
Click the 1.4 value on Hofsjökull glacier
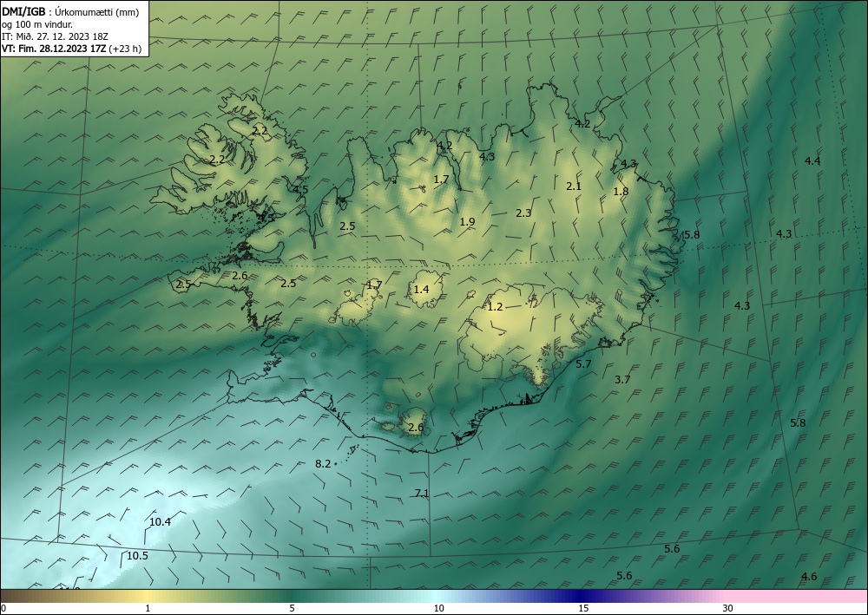coord(421,289)
